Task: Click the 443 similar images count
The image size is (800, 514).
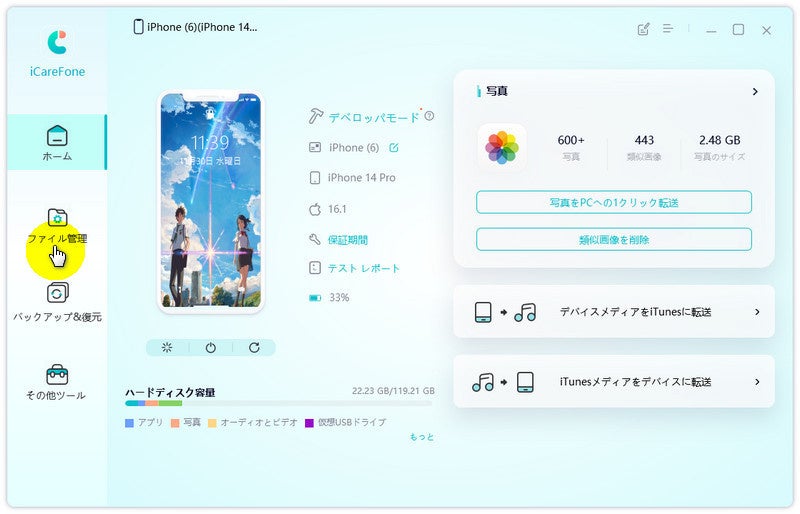Action: (644, 140)
